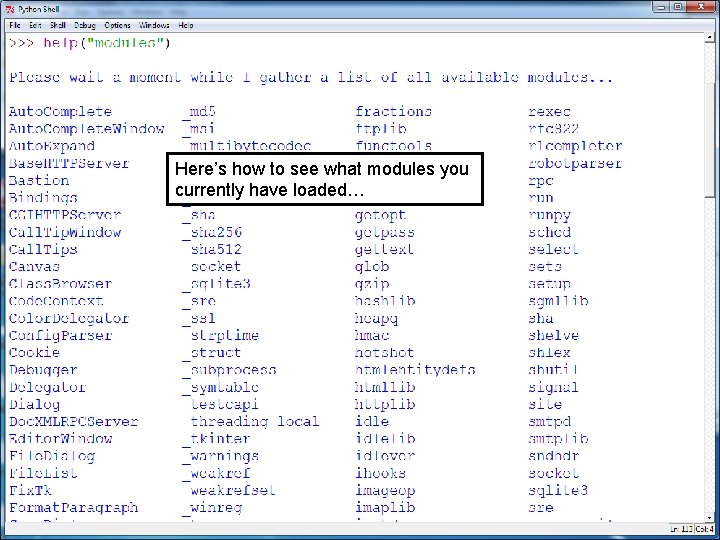
Task: Click the _struct module name
Action: pos(212,353)
